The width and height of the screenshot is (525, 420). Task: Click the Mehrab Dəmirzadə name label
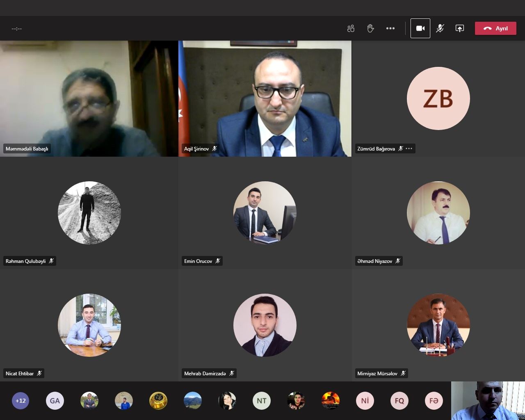coord(205,373)
